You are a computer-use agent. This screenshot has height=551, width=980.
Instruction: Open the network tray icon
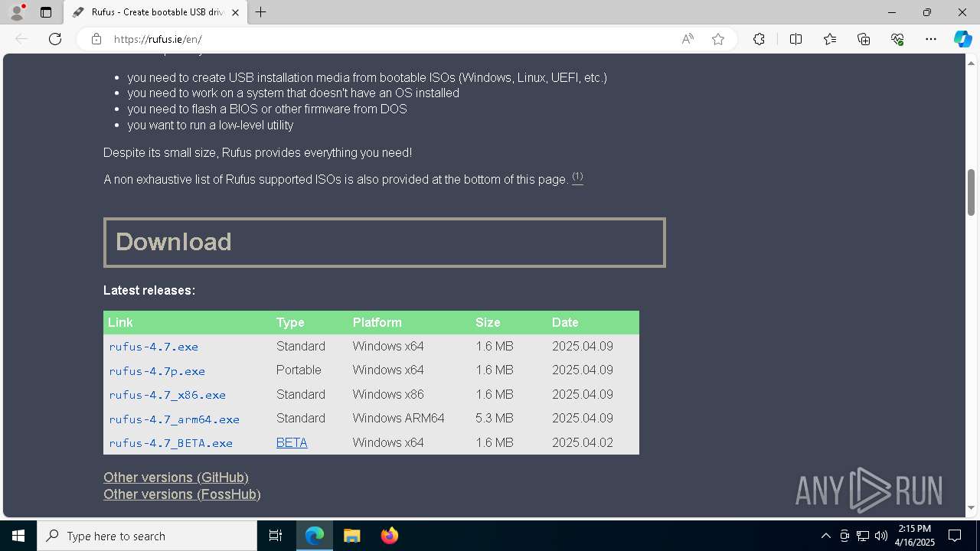click(863, 536)
